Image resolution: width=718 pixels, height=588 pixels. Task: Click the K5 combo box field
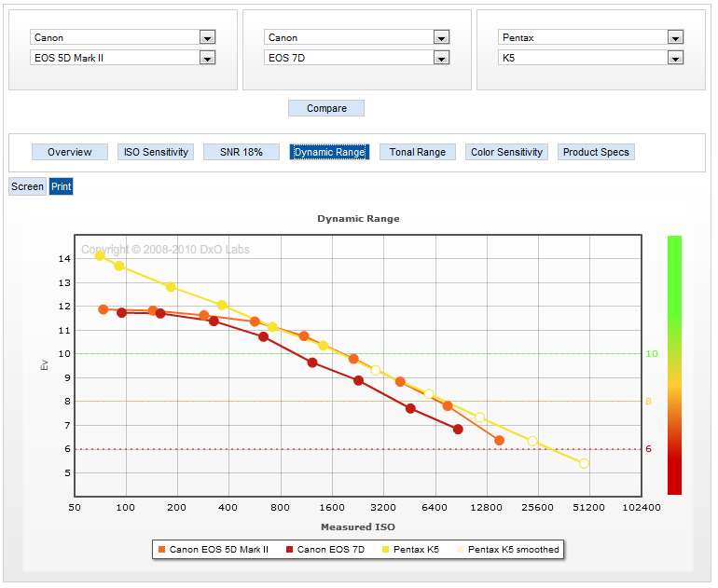coord(590,58)
